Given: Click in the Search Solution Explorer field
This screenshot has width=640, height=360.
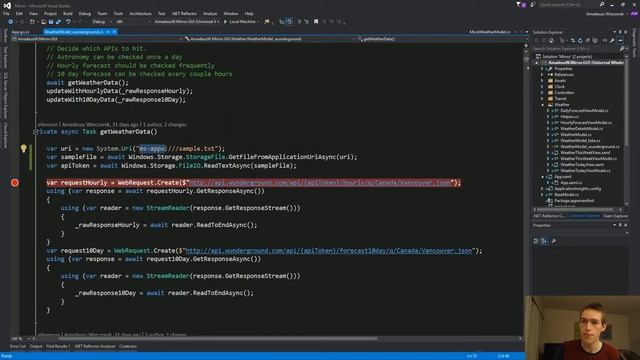Looking at the screenshot, I should pyautogui.click(x=576, y=49).
